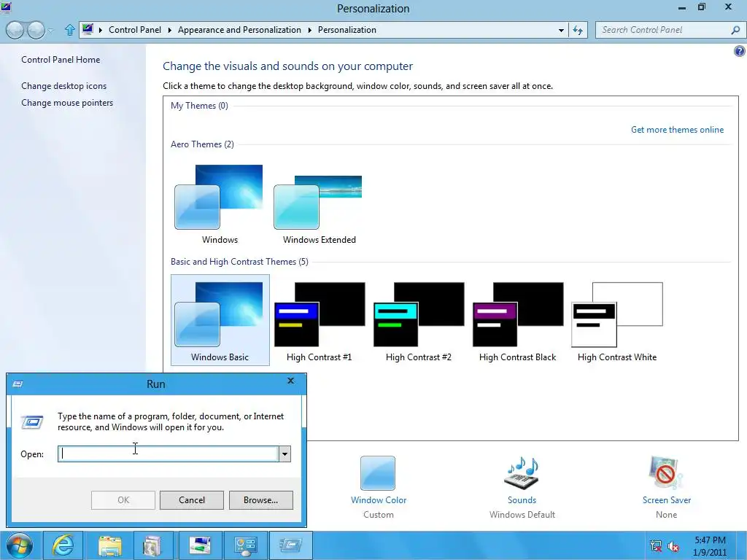This screenshot has width=747, height=560.
Task: Apply the High Contrast #2 theme
Action: click(x=418, y=322)
